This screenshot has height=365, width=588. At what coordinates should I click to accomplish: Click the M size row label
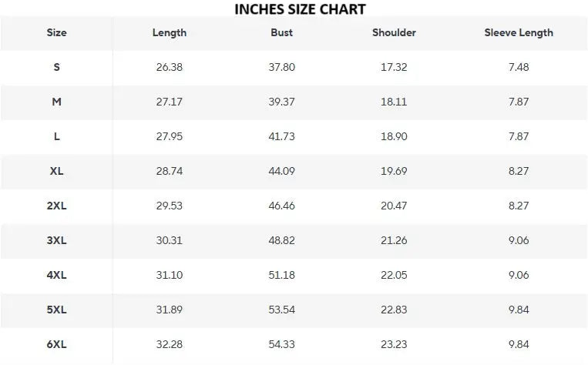(56, 102)
